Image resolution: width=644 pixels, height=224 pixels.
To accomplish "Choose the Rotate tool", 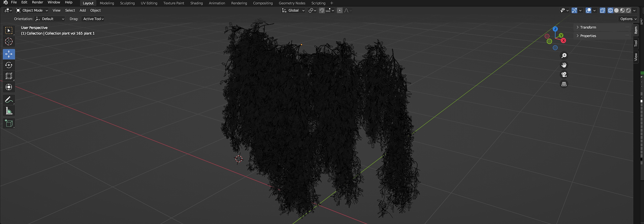I will [x=9, y=65].
